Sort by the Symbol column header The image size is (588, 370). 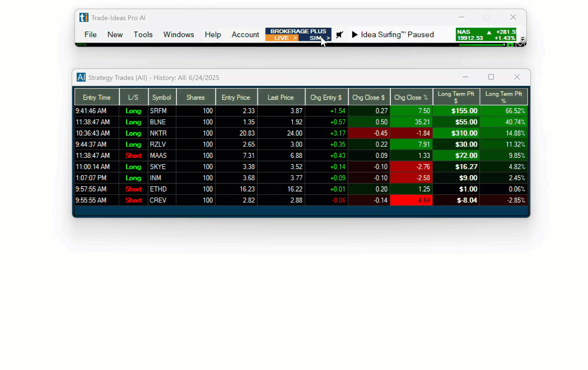162,97
